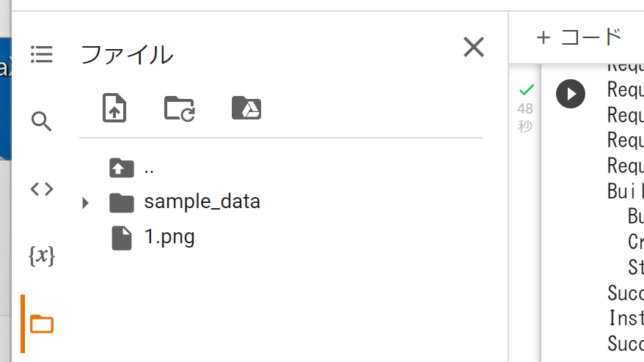This screenshot has height=362, width=644.
Task: Go up to parent directory entry
Action: (x=280, y=168)
